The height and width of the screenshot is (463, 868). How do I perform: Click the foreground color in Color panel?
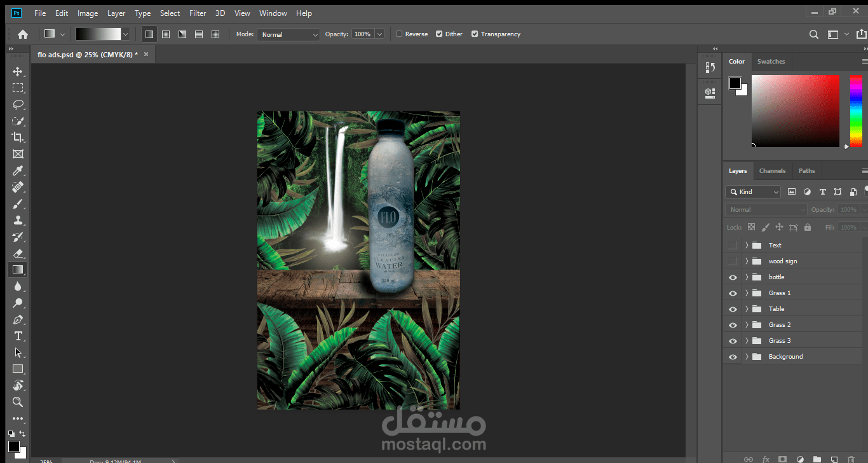[x=735, y=83]
